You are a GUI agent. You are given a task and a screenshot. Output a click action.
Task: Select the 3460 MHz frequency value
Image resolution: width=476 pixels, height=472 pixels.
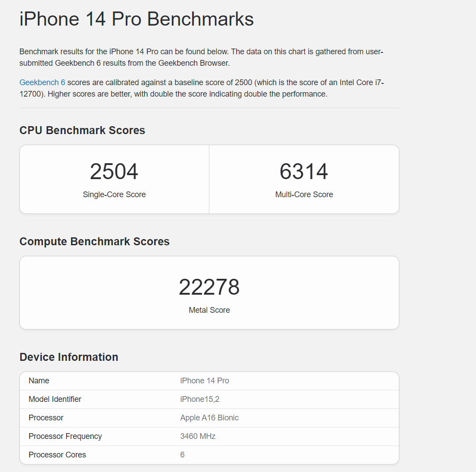(198, 436)
